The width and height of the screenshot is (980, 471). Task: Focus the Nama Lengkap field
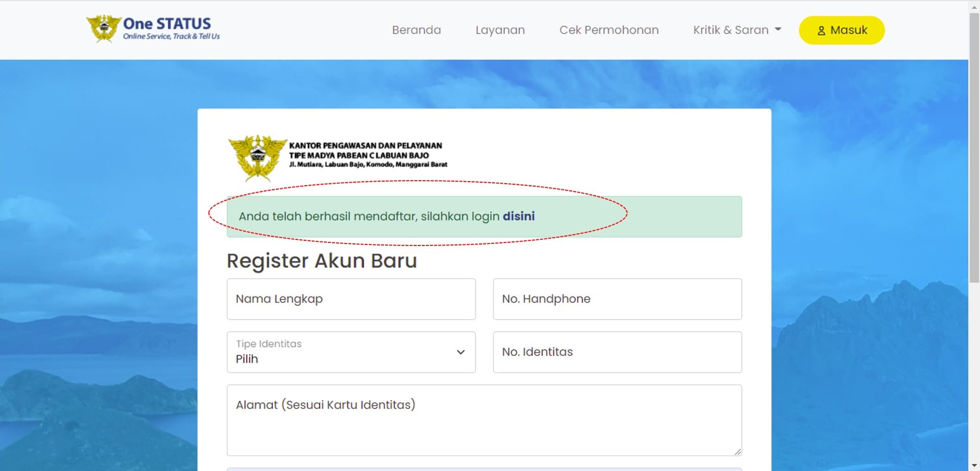tap(351, 299)
